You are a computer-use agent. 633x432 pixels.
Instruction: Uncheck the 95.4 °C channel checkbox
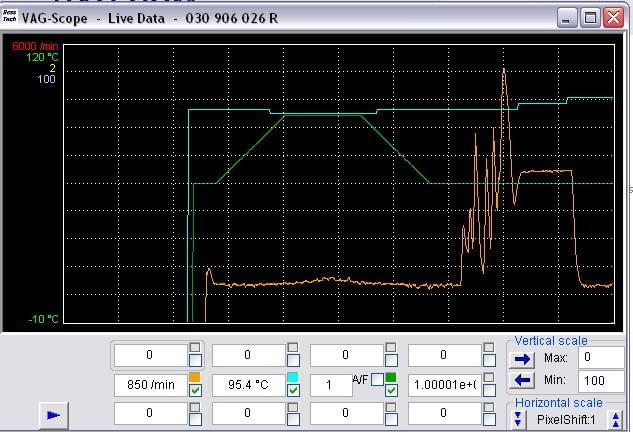[293, 390]
